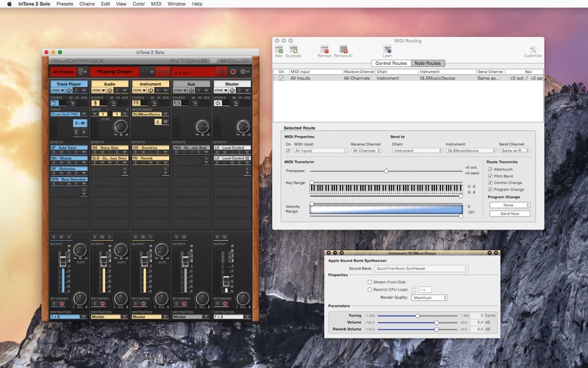Viewport: 588px width, 368px height.
Task: Uncheck the Pitch Bend option
Action: pyautogui.click(x=490, y=176)
